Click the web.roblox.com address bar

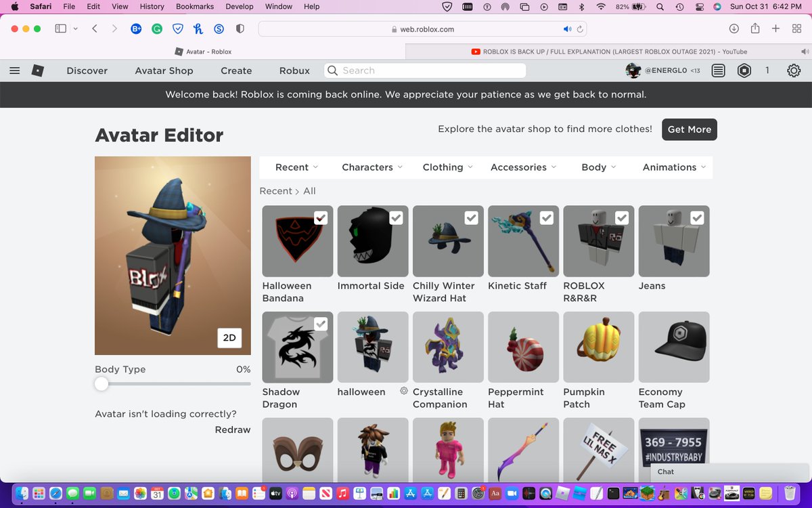point(422,29)
